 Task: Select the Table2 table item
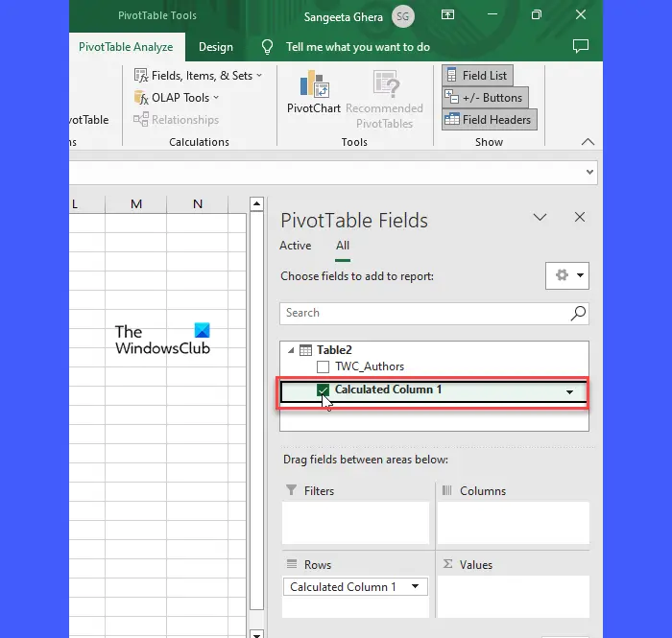[334, 350]
